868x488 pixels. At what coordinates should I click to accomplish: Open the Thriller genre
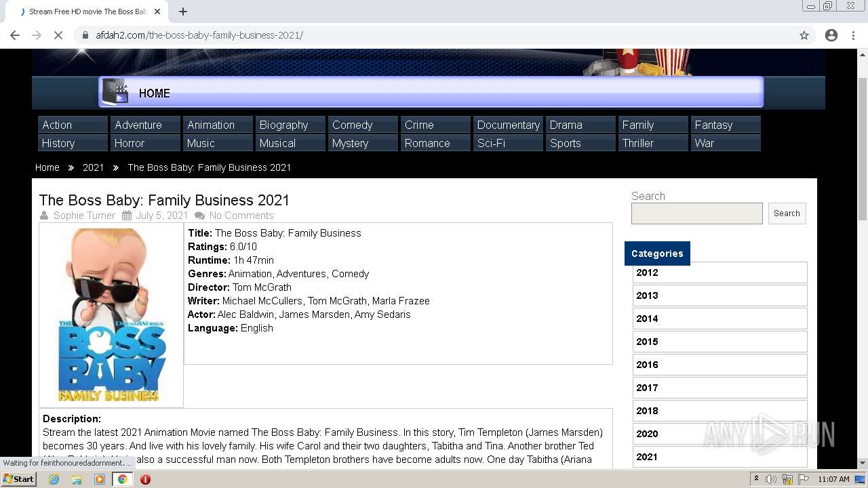[653, 143]
